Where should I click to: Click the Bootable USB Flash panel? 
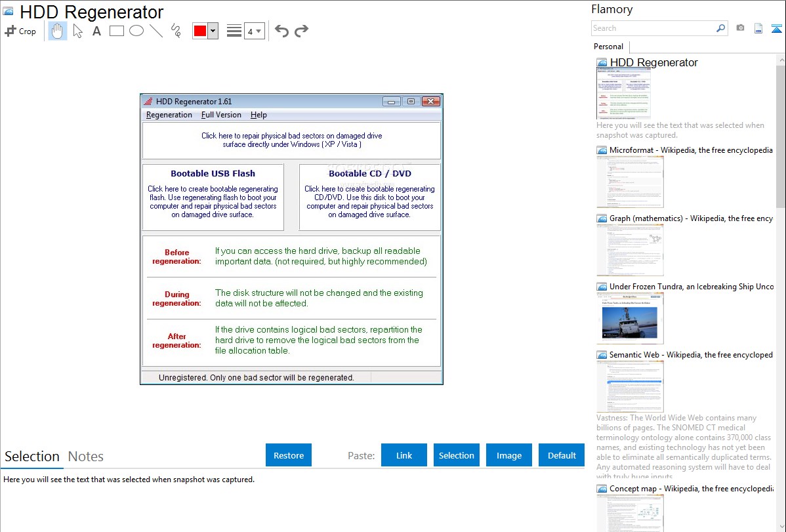[x=213, y=197]
